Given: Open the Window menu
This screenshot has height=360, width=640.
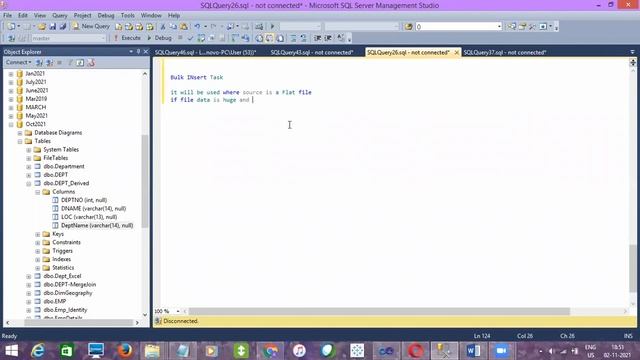Looking at the screenshot, I should [x=151, y=16].
